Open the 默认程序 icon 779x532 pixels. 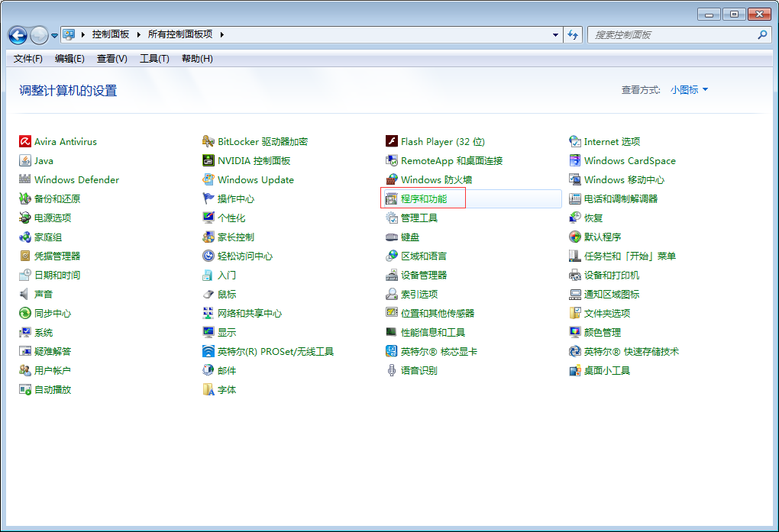tap(575, 237)
